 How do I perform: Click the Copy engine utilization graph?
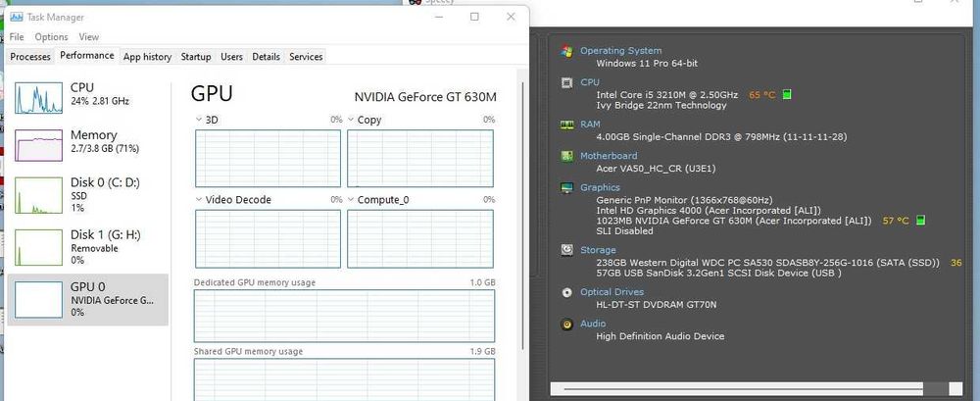[x=420, y=158]
